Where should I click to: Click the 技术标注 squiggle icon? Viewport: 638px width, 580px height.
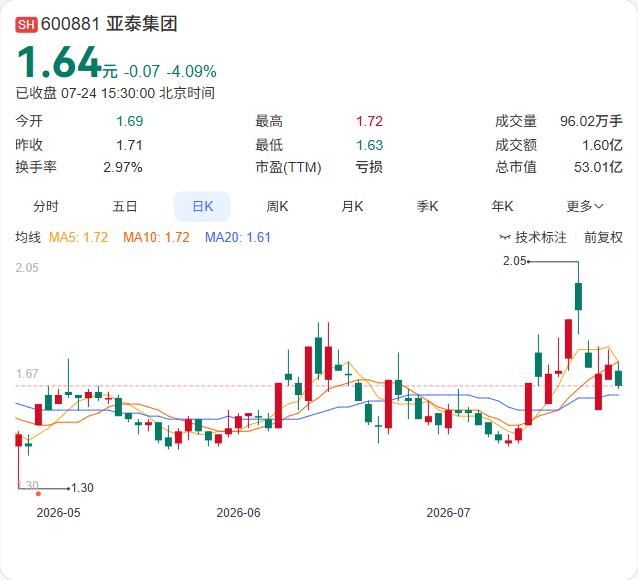point(505,237)
